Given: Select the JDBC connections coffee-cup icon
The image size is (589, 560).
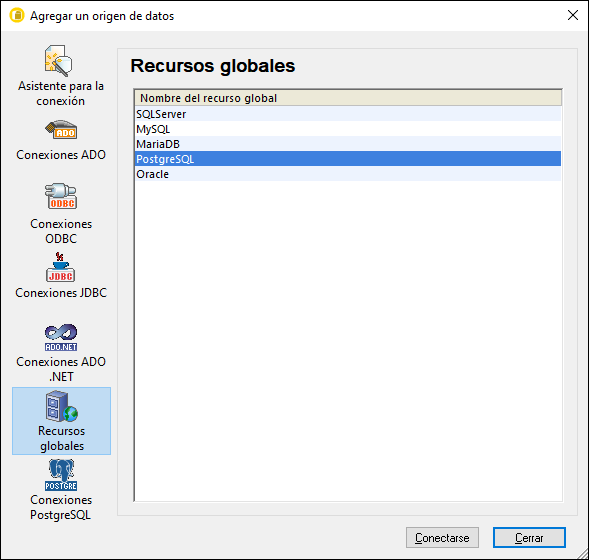Looking at the screenshot, I should (60, 267).
